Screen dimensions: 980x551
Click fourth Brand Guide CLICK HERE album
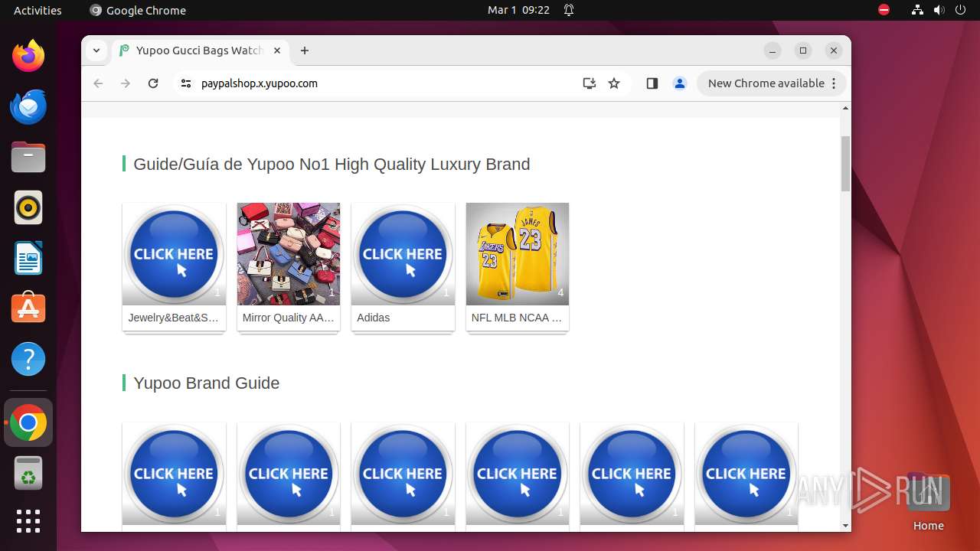(518, 473)
